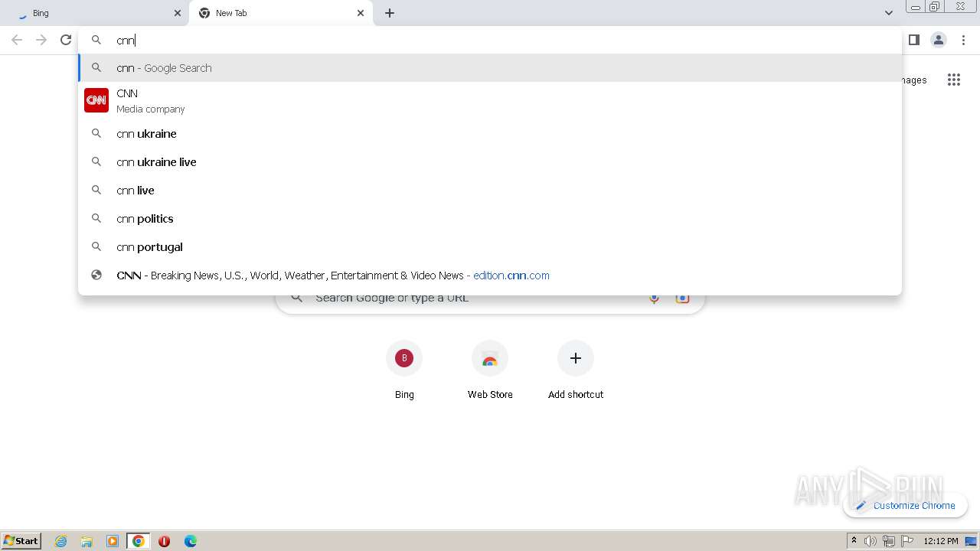This screenshot has width=980, height=551.
Task: Open the Web Store shortcut tile
Action: 490,371
